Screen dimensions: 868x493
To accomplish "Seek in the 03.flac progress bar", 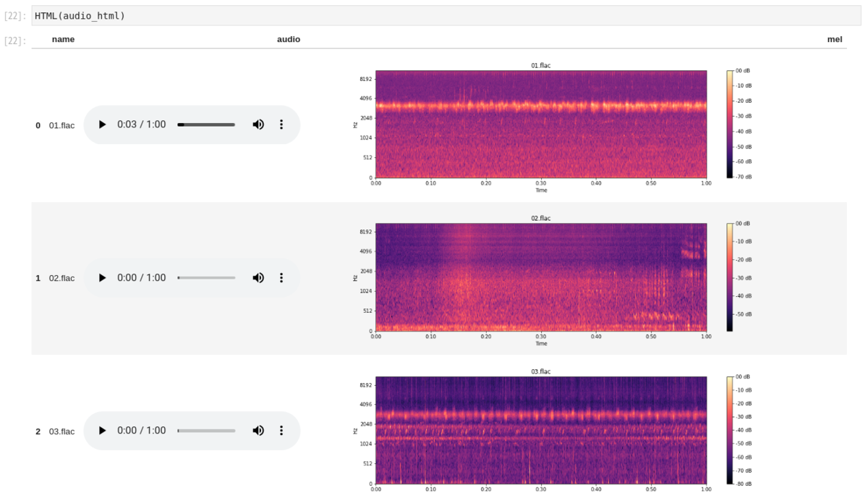I will click(206, 431).
